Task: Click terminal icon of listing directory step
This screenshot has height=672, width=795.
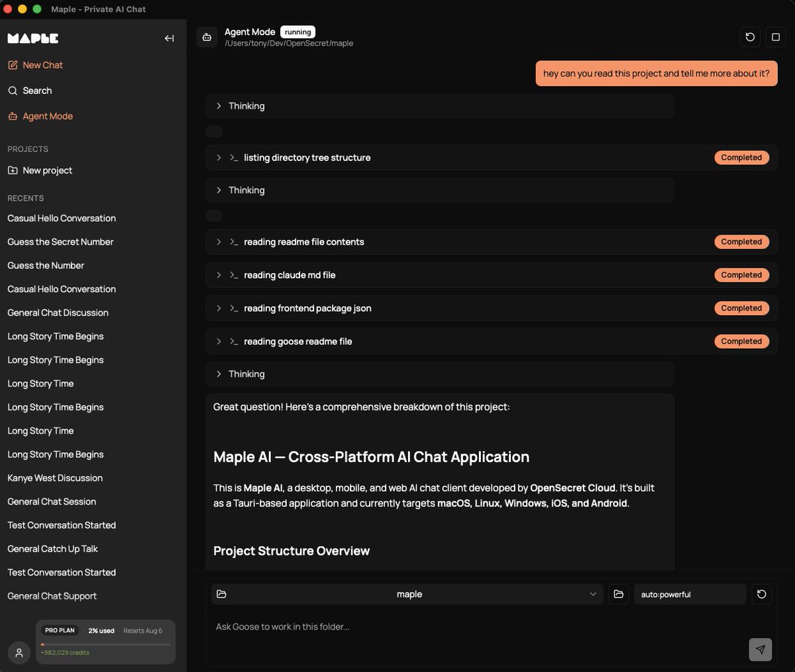Action: 234,158
